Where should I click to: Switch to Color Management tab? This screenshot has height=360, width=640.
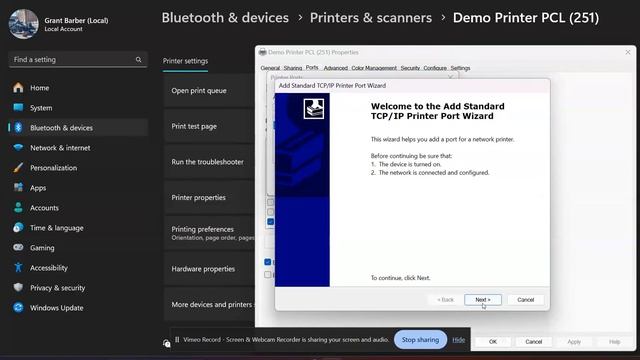pyautogui.click(x=374, y=68)
